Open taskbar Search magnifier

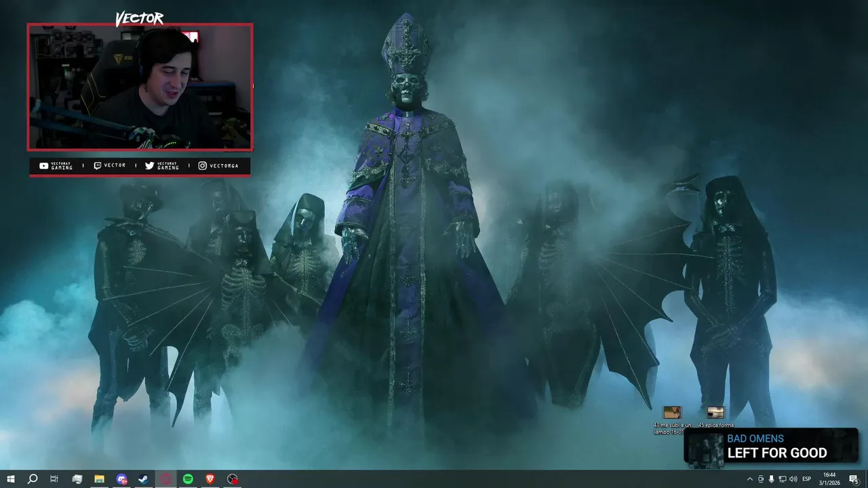click(32, 479)
